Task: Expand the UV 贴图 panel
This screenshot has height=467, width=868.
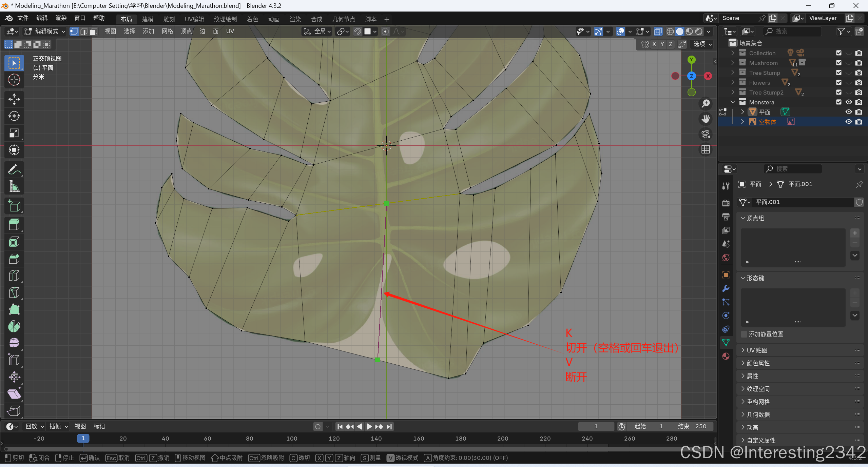Action: pos(756,350)
